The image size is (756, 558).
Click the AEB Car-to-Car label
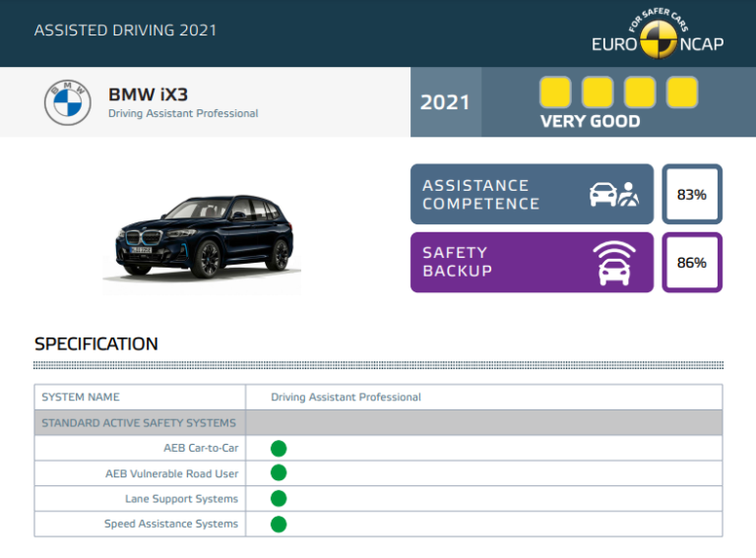[201, 448]
